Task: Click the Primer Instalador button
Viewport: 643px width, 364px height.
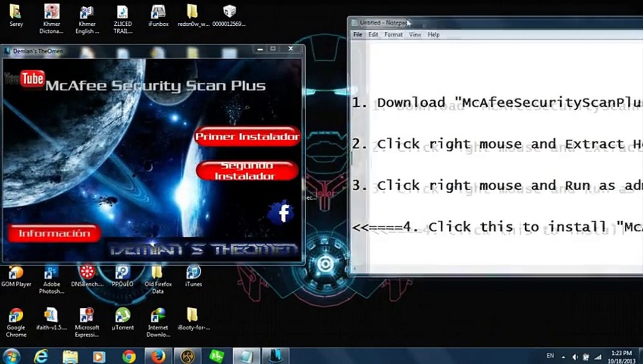Action: (247, 137)
